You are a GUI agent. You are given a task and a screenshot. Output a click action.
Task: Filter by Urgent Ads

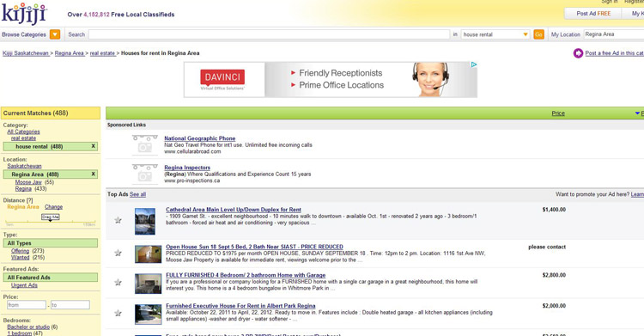coord(24,285)
